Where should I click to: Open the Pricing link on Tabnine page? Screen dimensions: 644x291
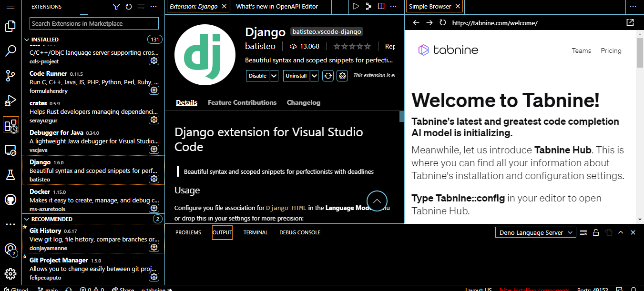(x=611, y=50)
